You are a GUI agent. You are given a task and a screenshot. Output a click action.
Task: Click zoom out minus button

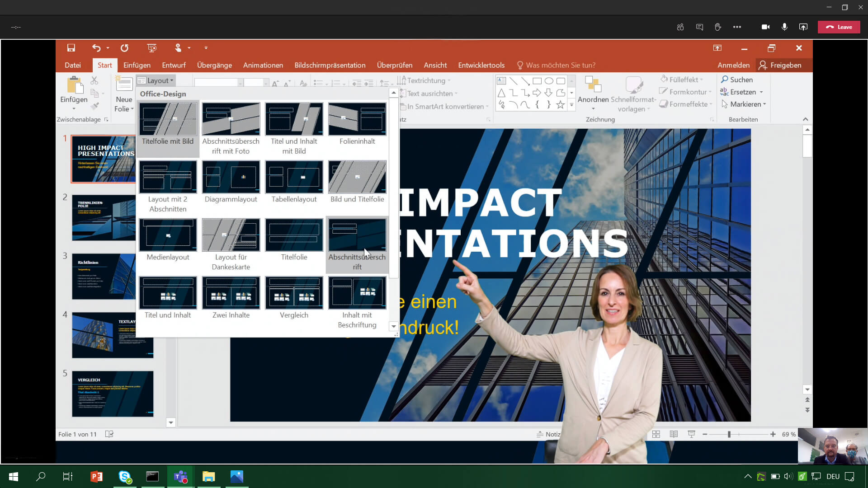705,434
